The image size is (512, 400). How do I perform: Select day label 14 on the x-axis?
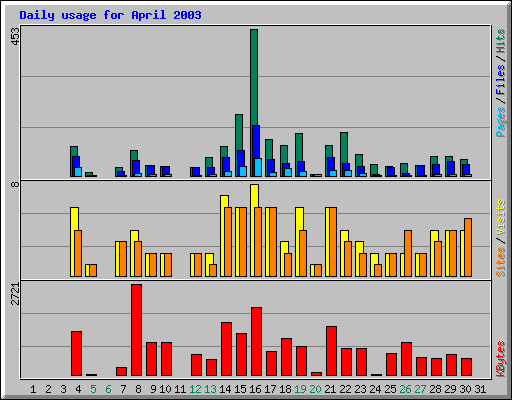coord(225,389)
